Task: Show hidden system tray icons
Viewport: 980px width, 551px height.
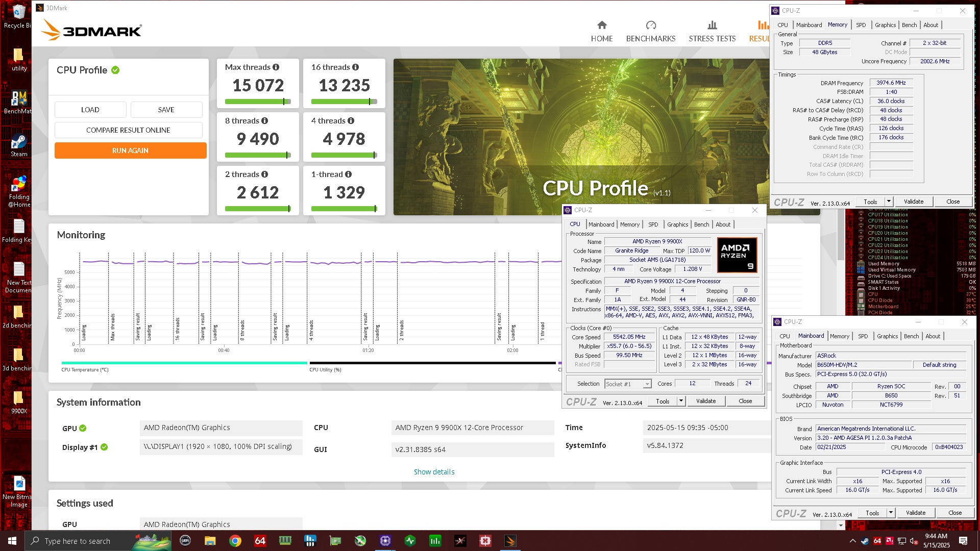Action: (852, 541)
